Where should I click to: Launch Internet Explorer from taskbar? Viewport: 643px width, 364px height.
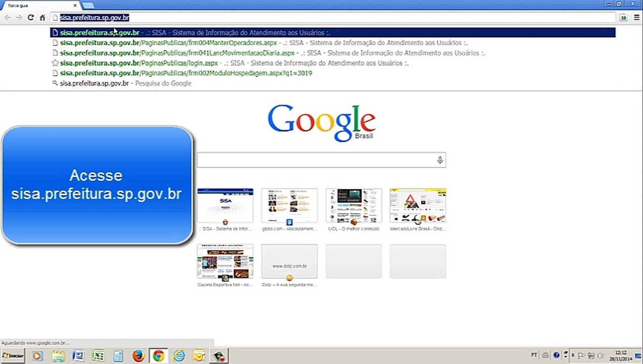click(179, 356)
